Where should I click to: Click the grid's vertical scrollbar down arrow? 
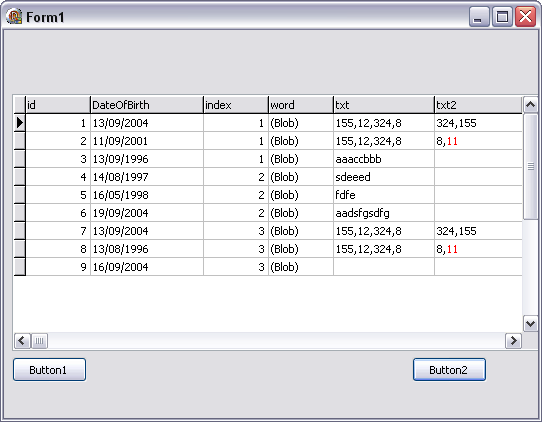click(530, 323)
